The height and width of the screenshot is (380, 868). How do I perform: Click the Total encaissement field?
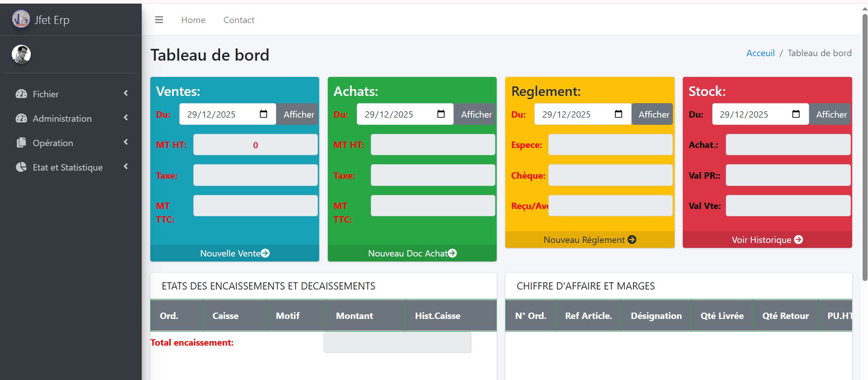397,342
